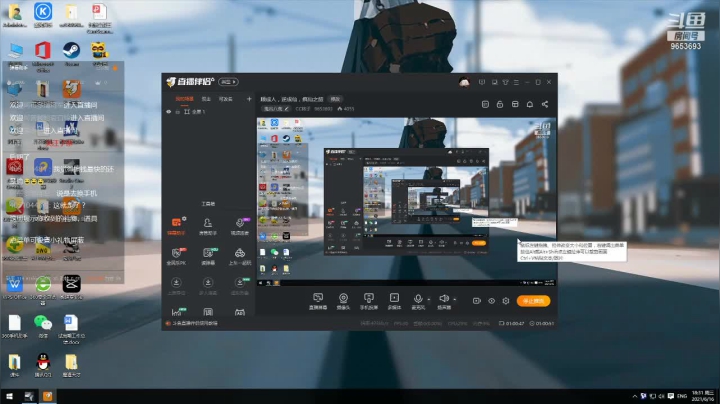Screen dimensions: 720x404
Task: Toggle the lock of the 全屏1 source
Action: 177,112
